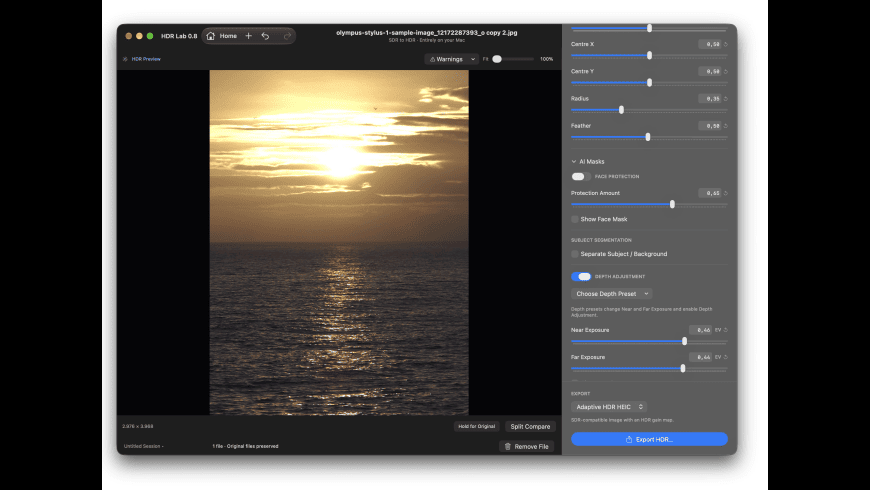The height and width of the screenshot is (490, 870).
Task: Click the Feather value field
Action: (x=710, y=126)
